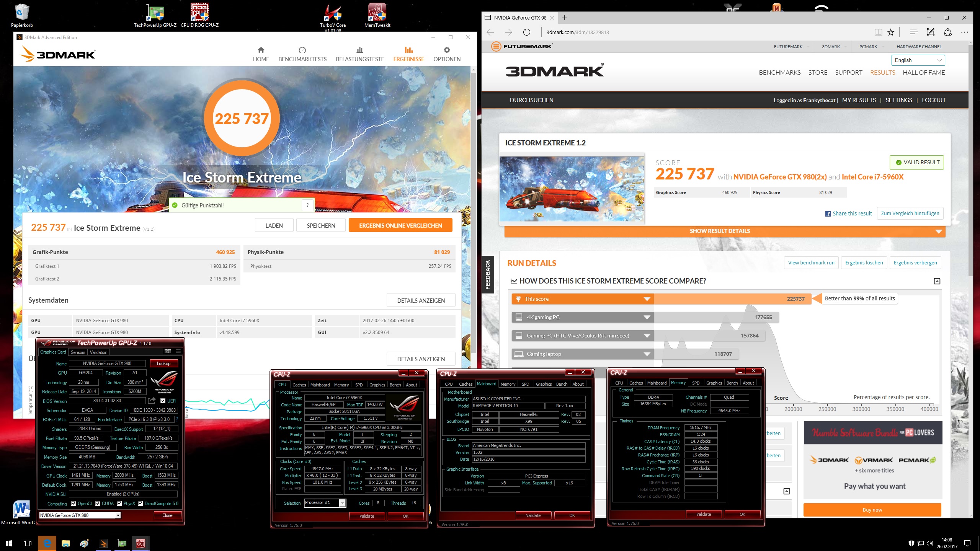
Task: Open BENCHMARKTESTS in 3DMark app
Action: pos(302,54)
